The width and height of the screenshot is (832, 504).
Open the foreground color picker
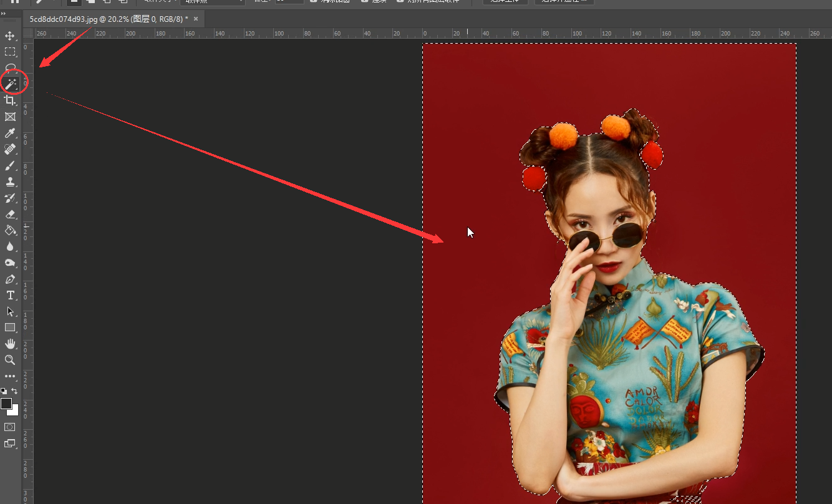tap(6, 404)
